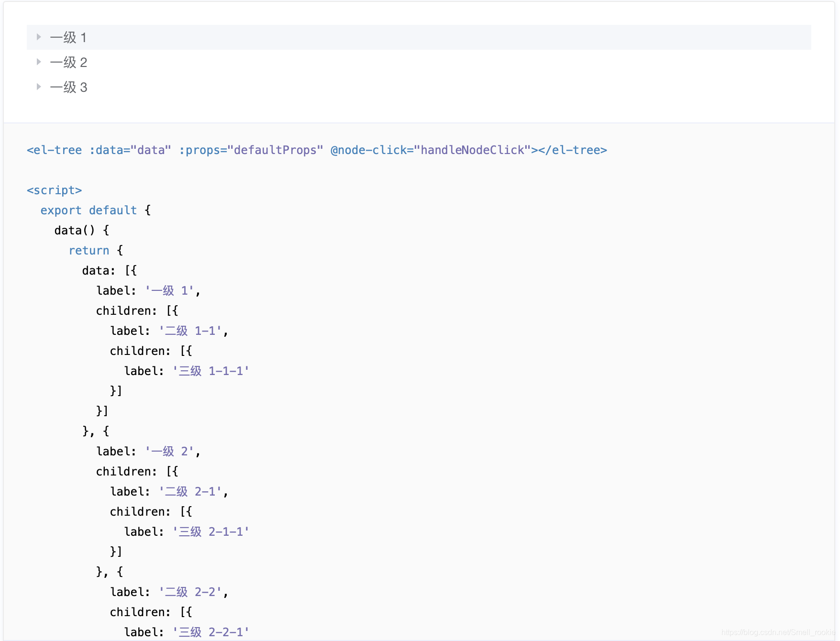Click the label '二级 1-1' code line
Screen dimensions: 840x641
(169, 331)
